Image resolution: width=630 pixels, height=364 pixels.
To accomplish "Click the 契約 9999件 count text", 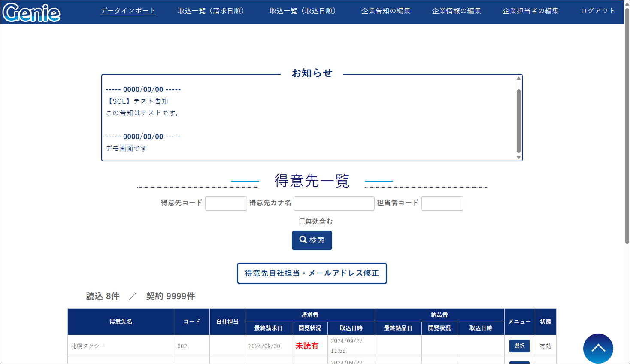I will [170, 296].
